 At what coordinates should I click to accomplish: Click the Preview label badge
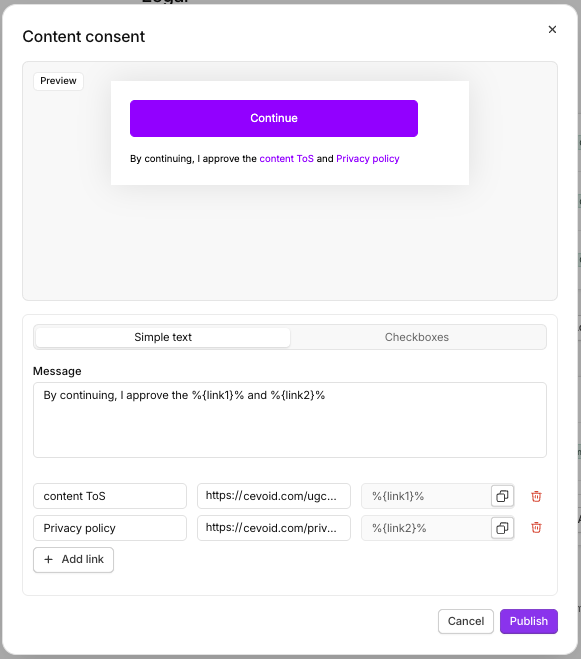click(x=58, y=81)
